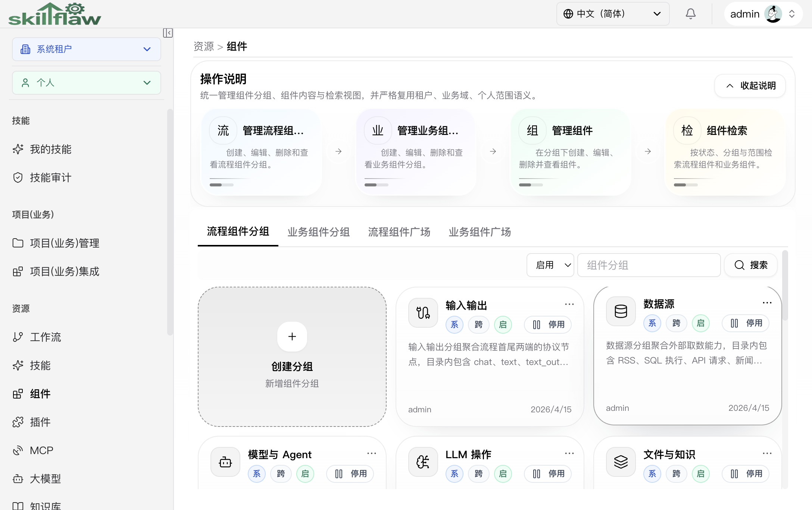Image resolution: width=812 pixels, height=510 pixels.
Task: Open the 组件检索 instruction card
Action: point(725,152)
